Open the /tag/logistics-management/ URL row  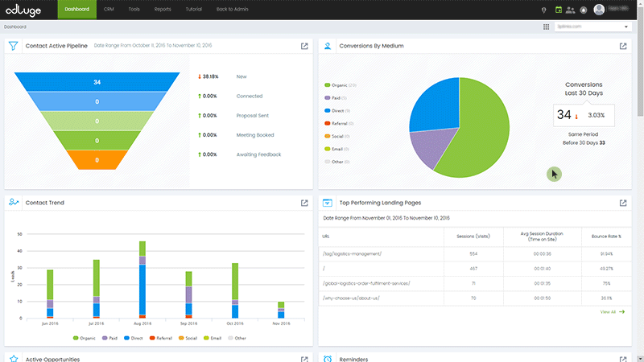(352, 253)
